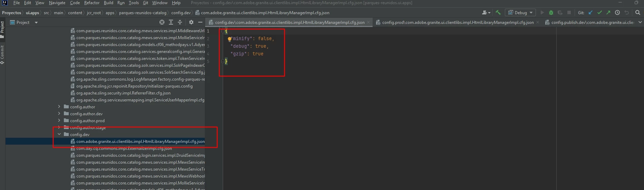644x190 pixels.
Task: Click Expand All icon in Project panel
Action: tap(171, 22)
